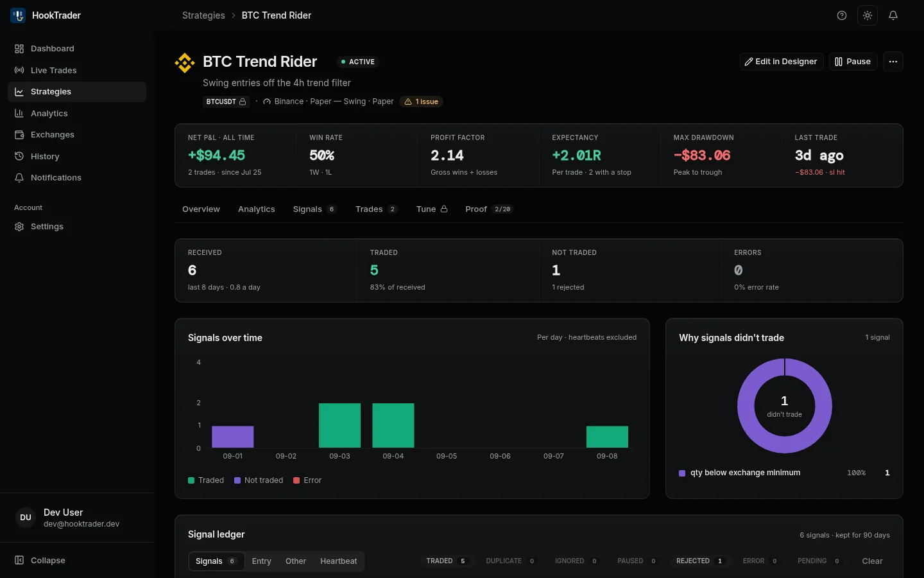Toggle the REJECTED status filter chip
Screen dimensions: 924x578
(700, 561)
